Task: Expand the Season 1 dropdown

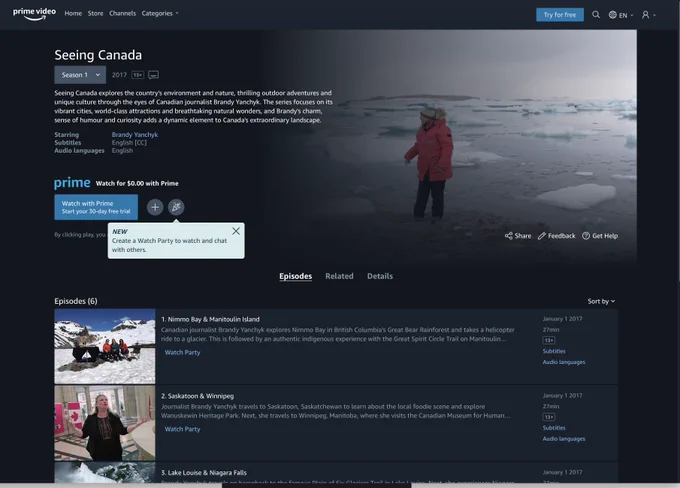Action: coord(80,75)
